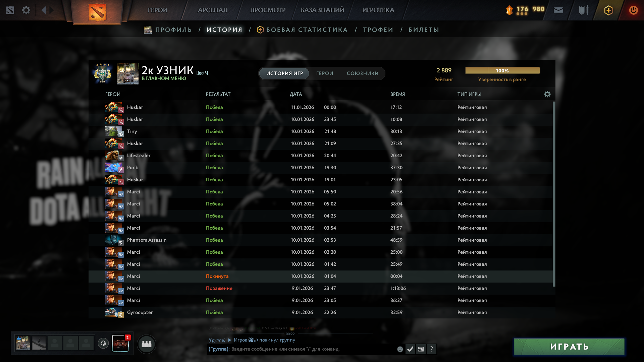Open the emoticon smiley picker in chat

[x=400, y=349]
